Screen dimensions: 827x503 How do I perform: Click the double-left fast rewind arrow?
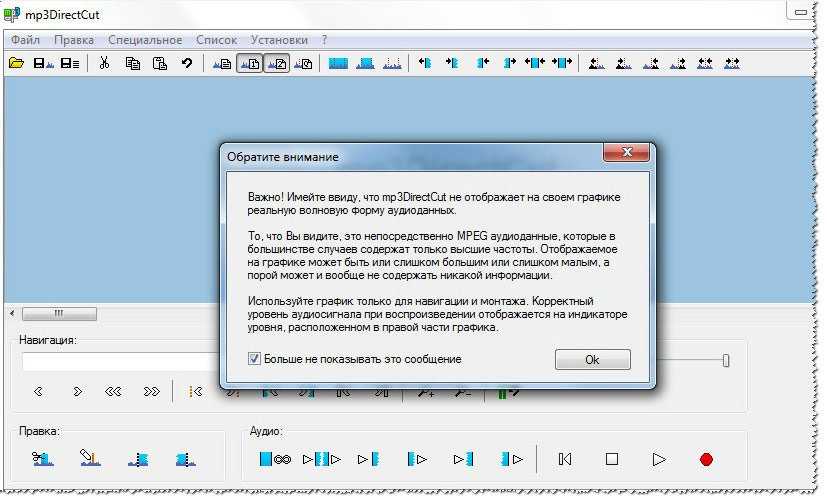(x=113, y=391)
